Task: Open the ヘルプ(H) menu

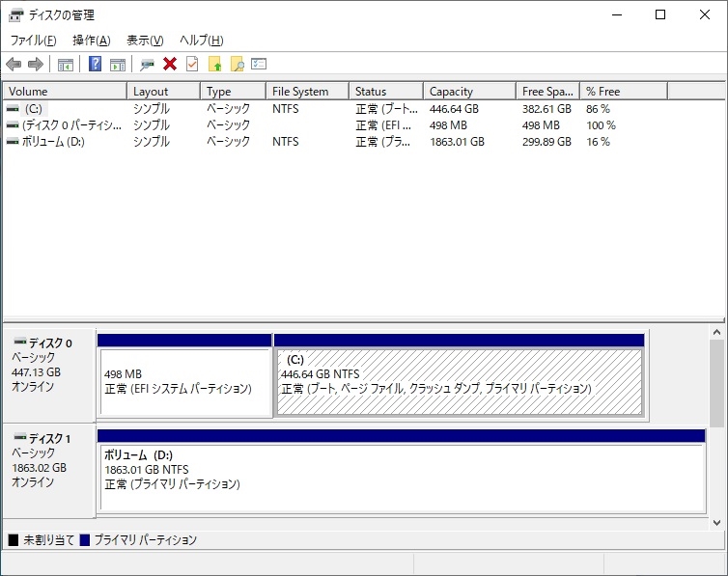Action: [202, 41]
